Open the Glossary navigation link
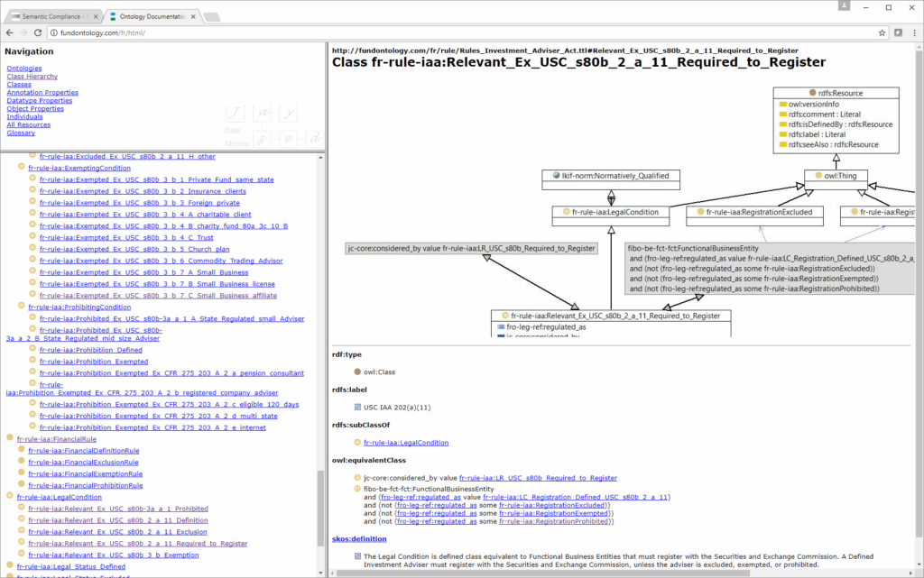The width and height of the screenshot is (924, 578). (x=22, y=133)
